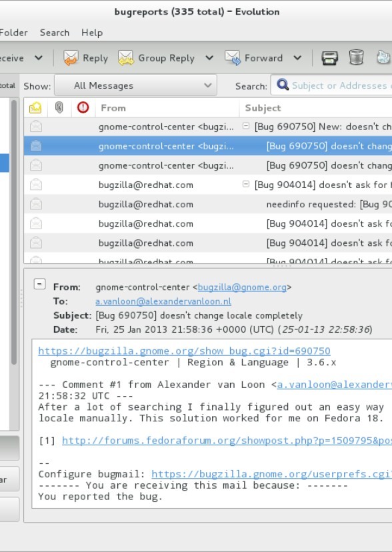Viewport: 392px width, 552px height.
Task: Click the Forward button label
Action: [263, 58]
